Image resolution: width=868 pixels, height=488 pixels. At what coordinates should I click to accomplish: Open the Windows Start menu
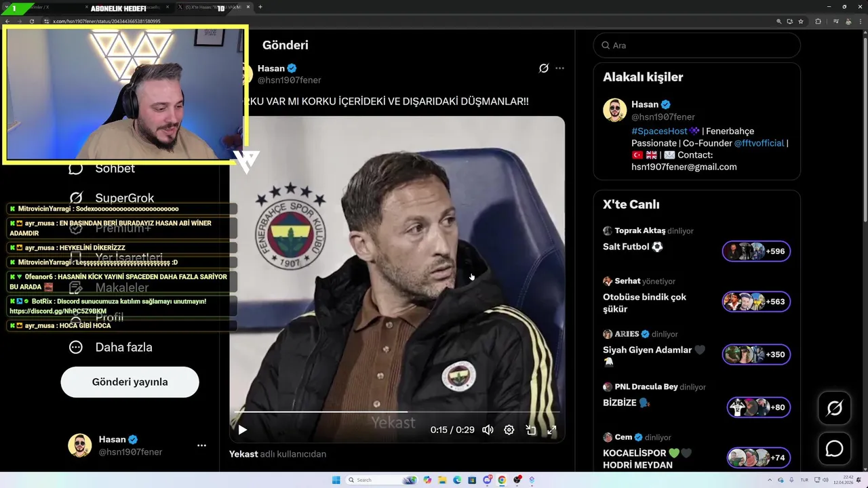tap(336, 480)
